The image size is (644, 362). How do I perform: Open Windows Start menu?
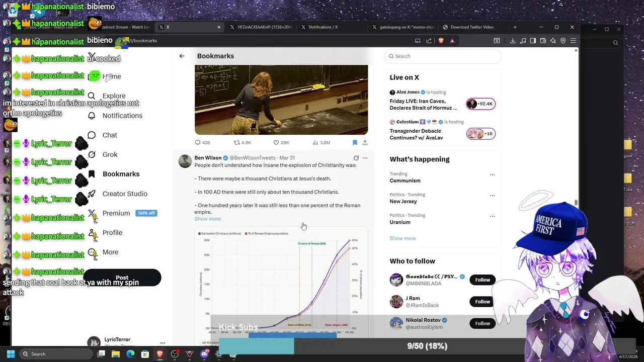point(11,354)
